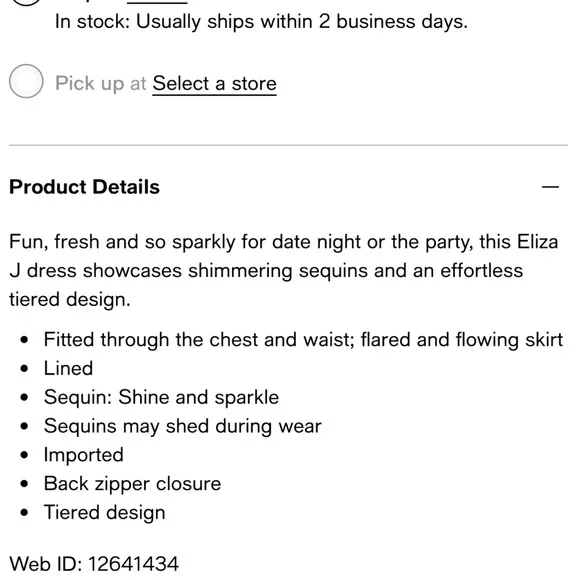The width and height of the screenshot is (580, 580).
Task: Select the partially visible ship radio button
Action: point(26,3)
